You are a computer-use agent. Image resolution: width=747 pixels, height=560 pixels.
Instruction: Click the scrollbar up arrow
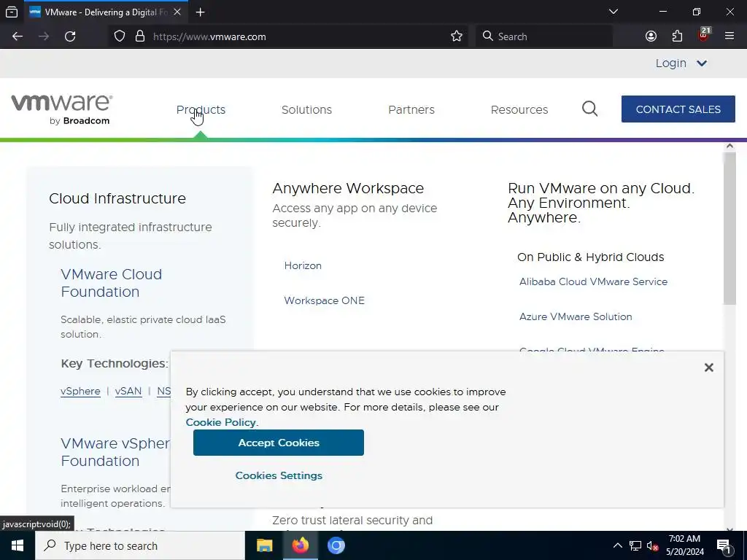(729, 146)
